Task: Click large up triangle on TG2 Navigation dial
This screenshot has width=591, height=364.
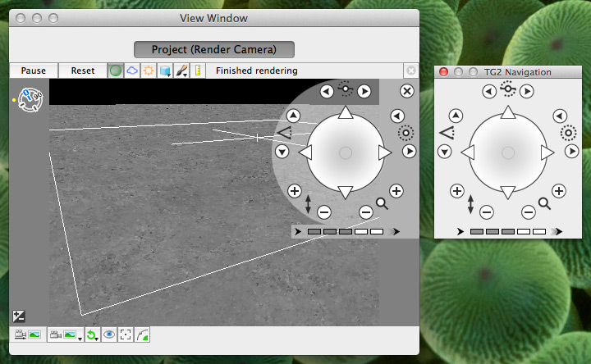Action: click(x=508, y=112)
